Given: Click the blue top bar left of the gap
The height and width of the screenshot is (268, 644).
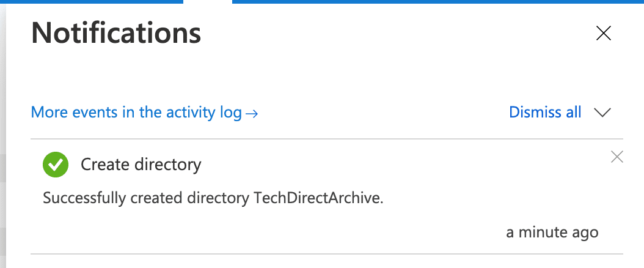Looking at the screenshot, I should coord(92,2).
